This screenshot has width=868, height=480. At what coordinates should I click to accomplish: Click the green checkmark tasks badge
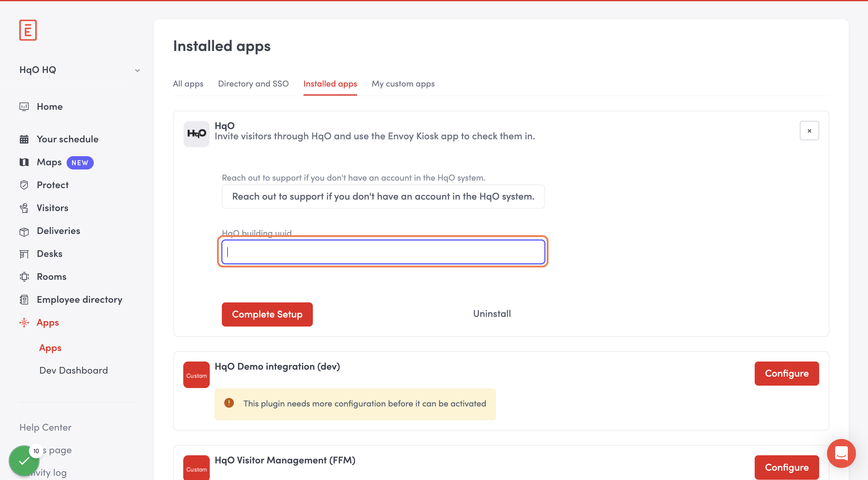[24, 461]
